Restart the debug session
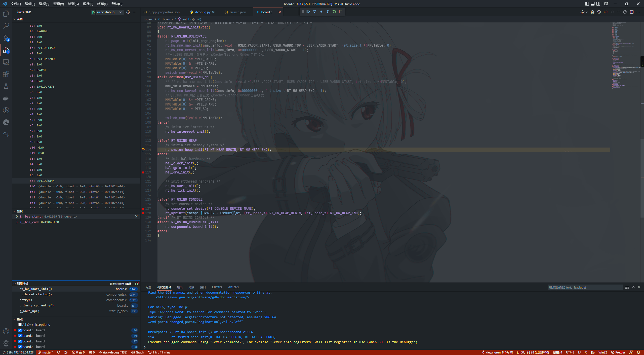This screenshot has height=355, width=644. pos(334,12)
